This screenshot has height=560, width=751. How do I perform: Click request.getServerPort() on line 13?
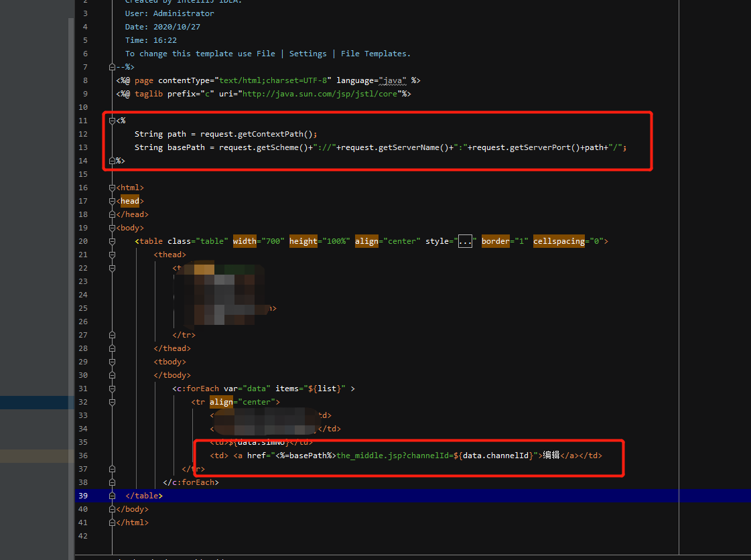[x=526, y=147]
